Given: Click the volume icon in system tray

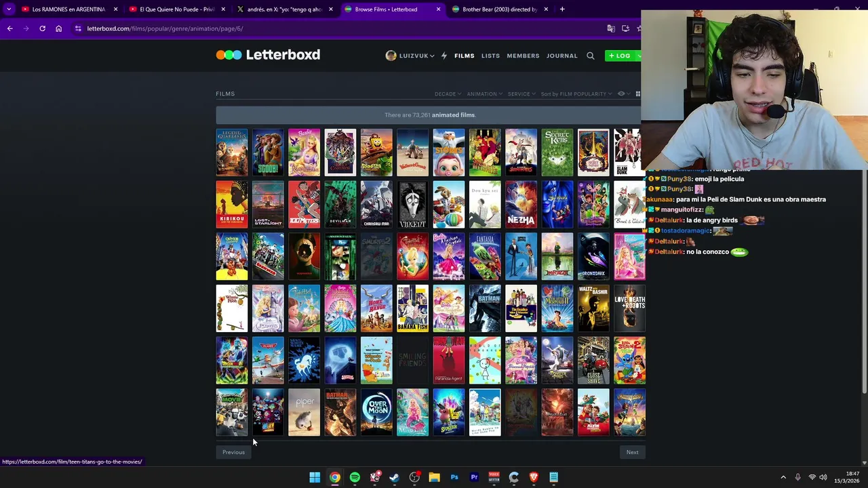Looking at the screenshot, I should click(823, 477).
